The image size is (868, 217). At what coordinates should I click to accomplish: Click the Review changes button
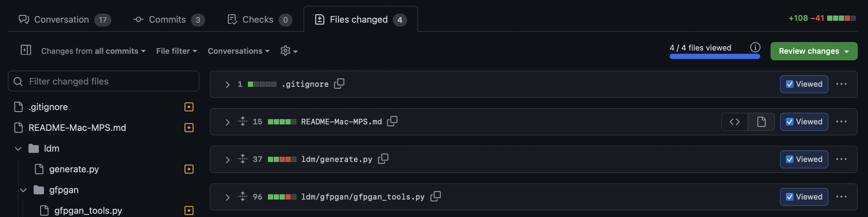(813, 51)
